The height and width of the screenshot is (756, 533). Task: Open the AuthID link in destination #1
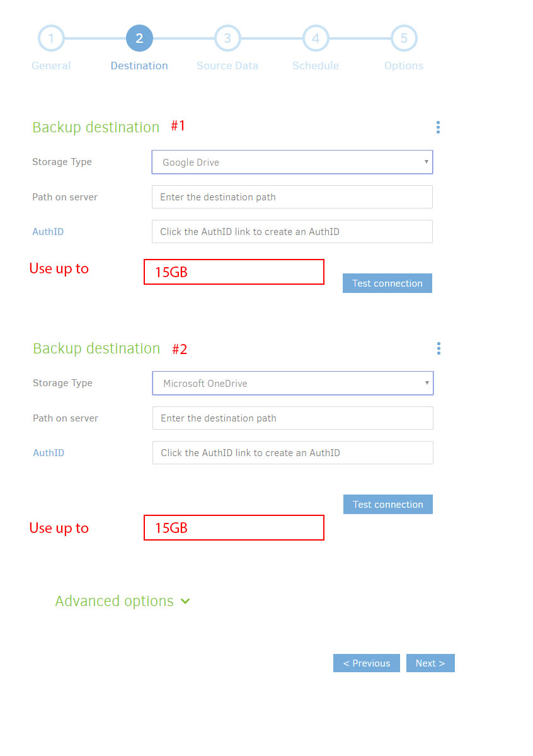pyautogui.click(x=48, y=232)
